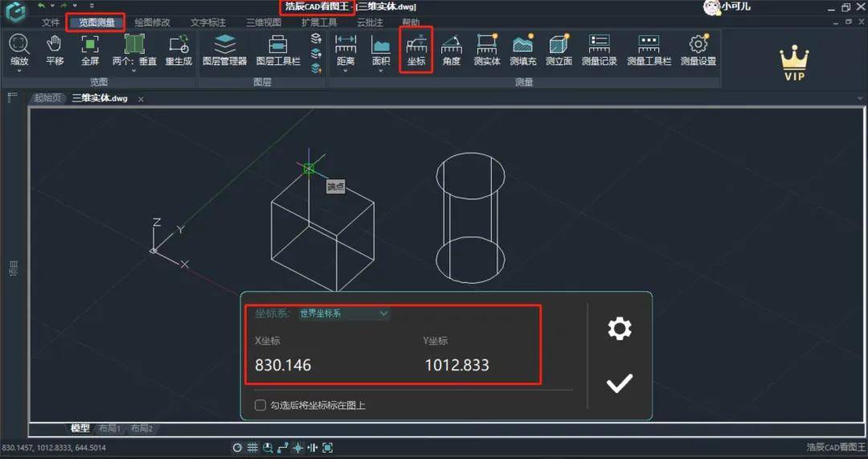Expand the arrow under 距离
868x459 pixels.
click(x=346, y=71)
